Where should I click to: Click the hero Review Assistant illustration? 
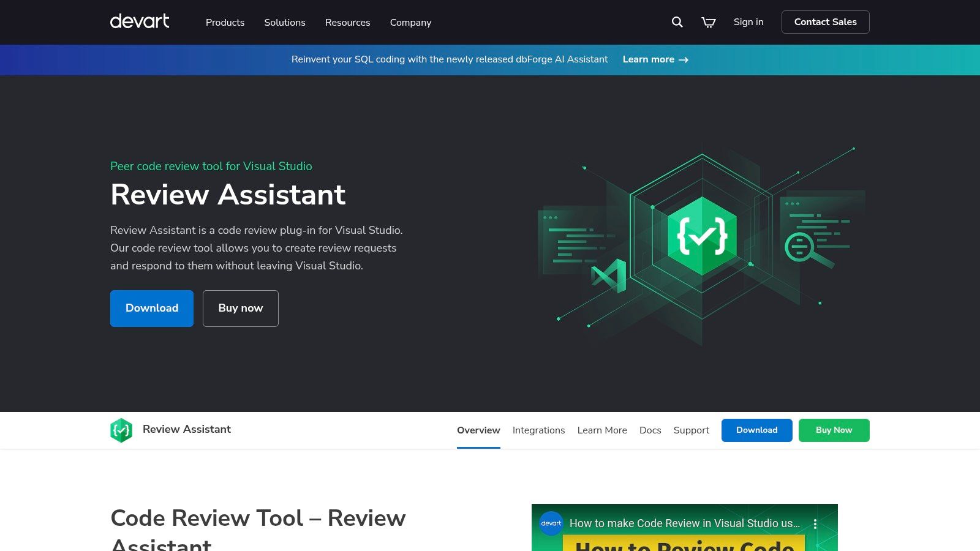coord(701,245)
